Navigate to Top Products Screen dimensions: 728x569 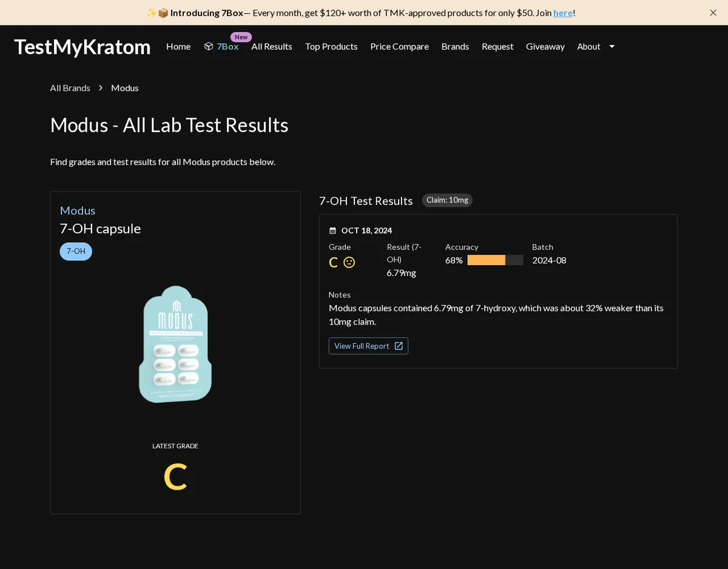[331, 47]
